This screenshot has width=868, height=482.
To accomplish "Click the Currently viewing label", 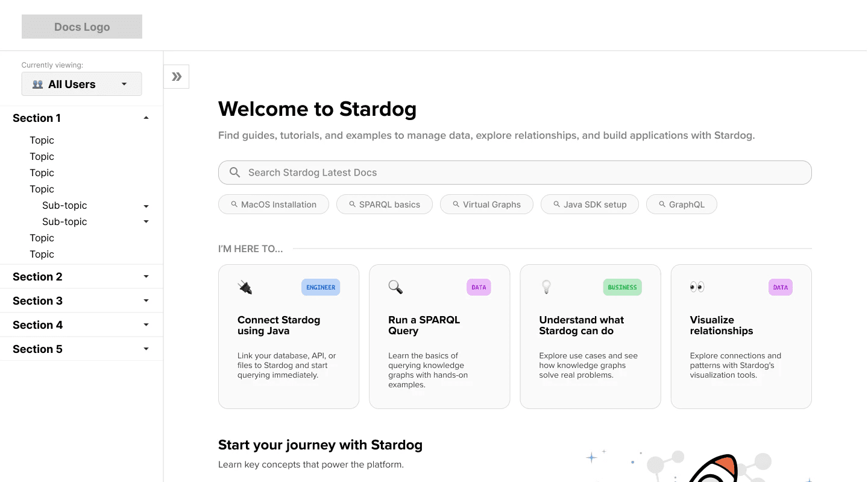I will (52, 65).
